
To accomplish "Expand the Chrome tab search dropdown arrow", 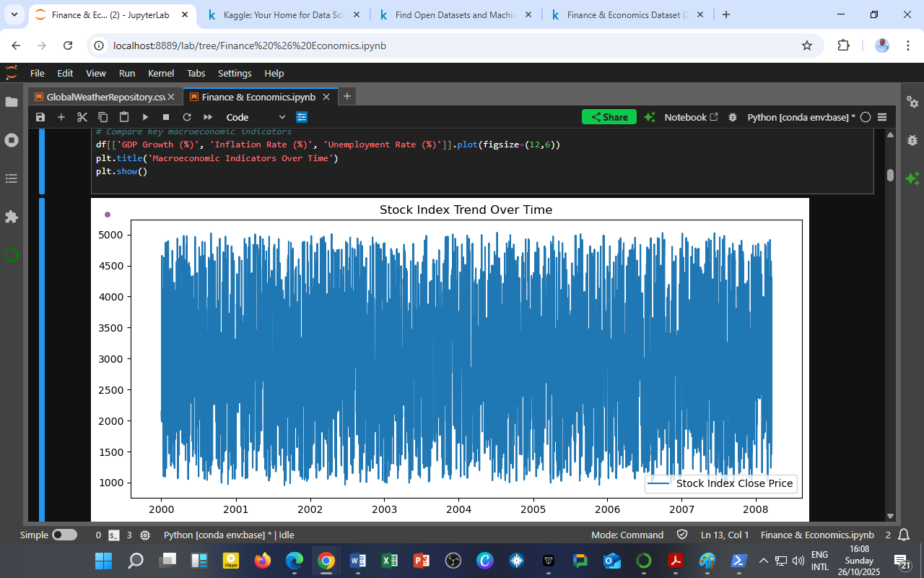I will pyautogui.click(x=14, y=14).
